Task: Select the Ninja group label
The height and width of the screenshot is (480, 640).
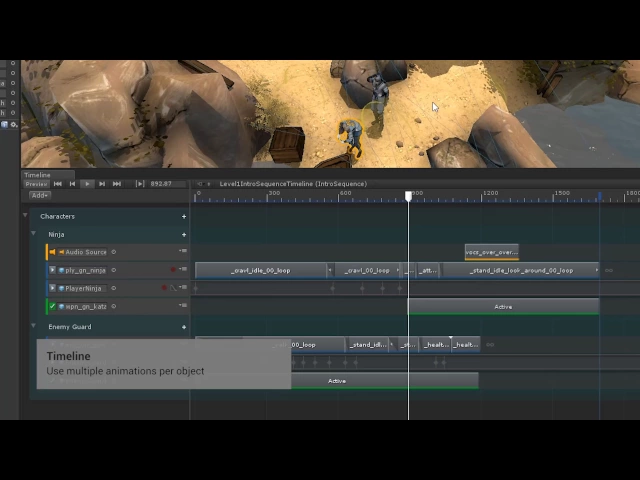Action: 56,235
